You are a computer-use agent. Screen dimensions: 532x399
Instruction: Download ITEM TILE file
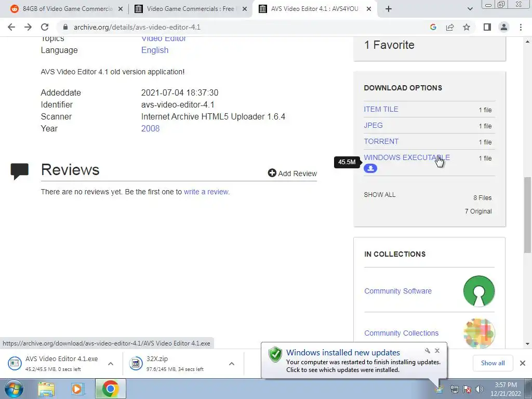381,109
